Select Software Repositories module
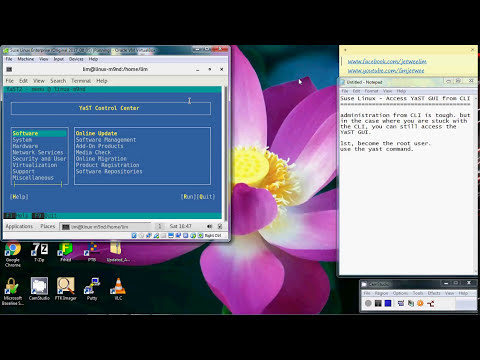 [x=109, y=171]
